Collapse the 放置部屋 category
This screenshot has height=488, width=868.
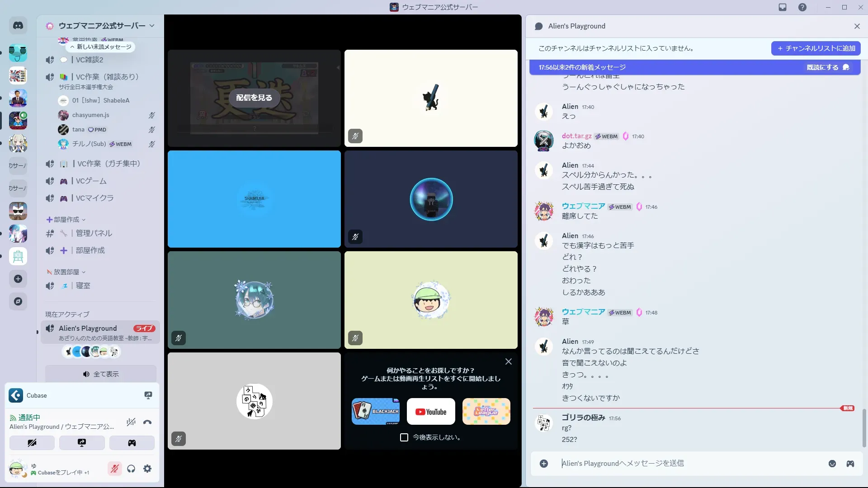[66, 272]
